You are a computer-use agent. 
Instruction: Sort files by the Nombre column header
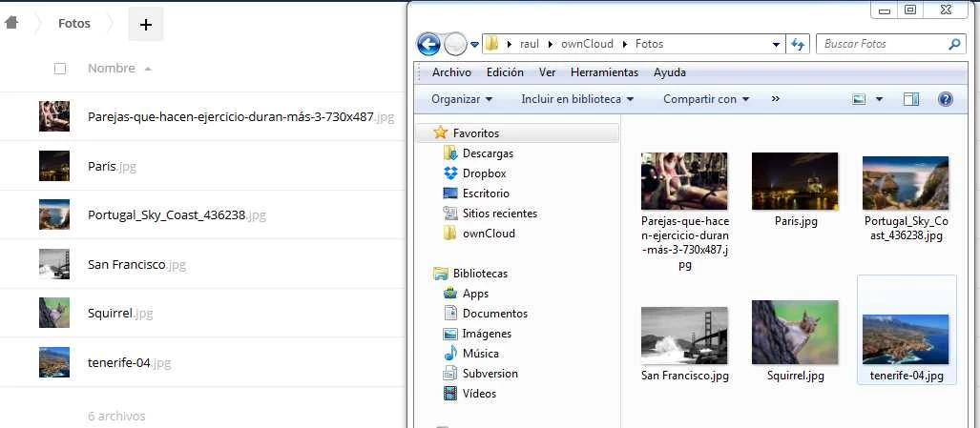[x=112, y=68]
